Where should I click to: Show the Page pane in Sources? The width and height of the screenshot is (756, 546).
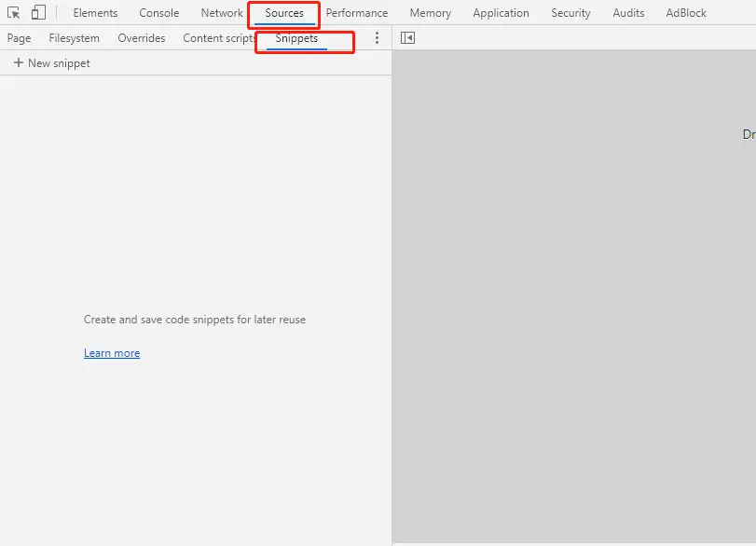coord(19,38)
